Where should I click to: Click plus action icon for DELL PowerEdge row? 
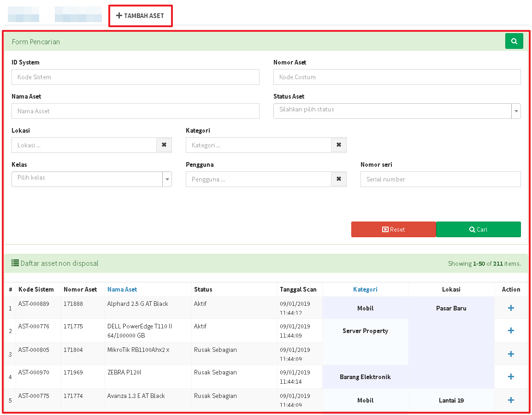(x=511, y=331)
